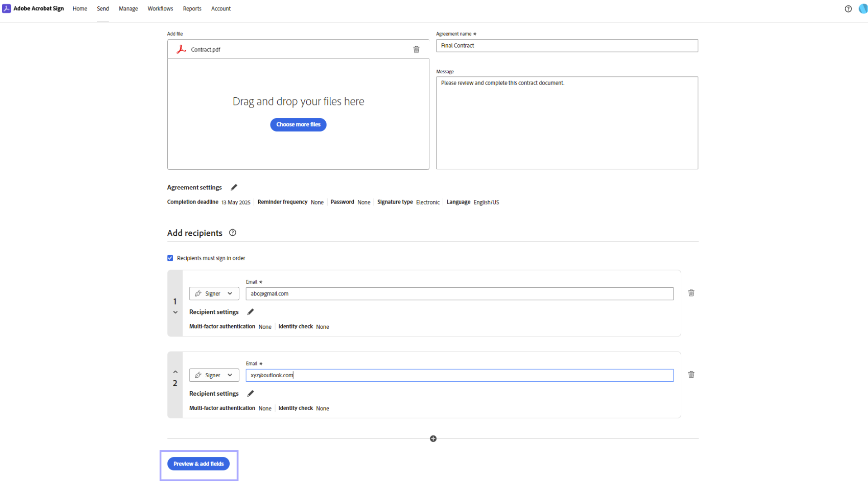Open the Workflows menu
Image resolution: width=868 pixels, height=484 pixels.
click(160, 9)
